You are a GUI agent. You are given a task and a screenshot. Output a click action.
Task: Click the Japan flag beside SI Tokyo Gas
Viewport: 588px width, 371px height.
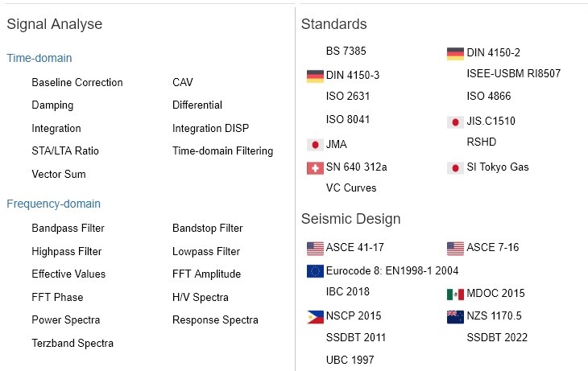[x=455, y=168]
